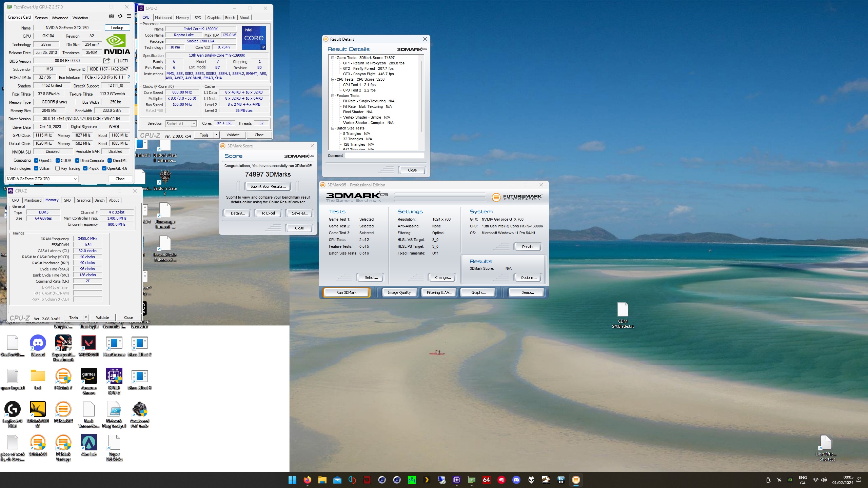Open the Amazon Games desktop icon
The width and height of the screenshot is (868, 488).
point(89,381)
